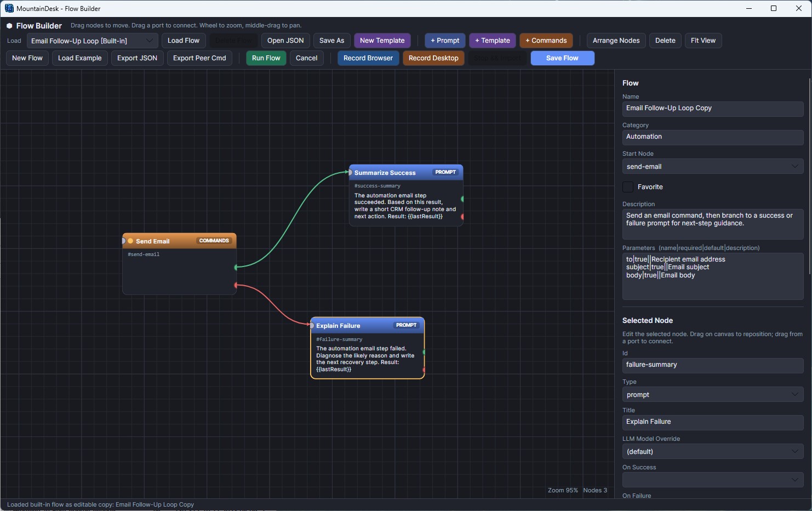Open the node Type dropdown
This screenshot has height=511, width=812.
(713, 394)
